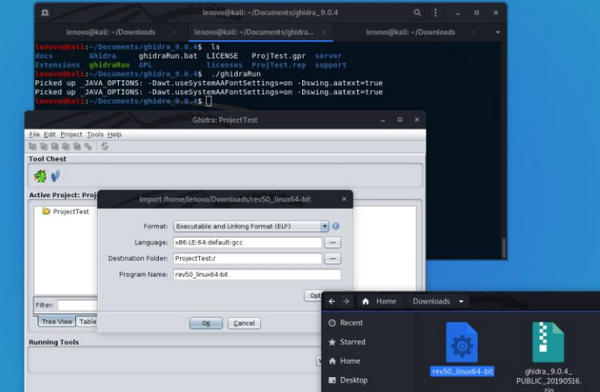Select the rev50_linux64-bit file icon
The image size is (600, 392).
[462, 342]
